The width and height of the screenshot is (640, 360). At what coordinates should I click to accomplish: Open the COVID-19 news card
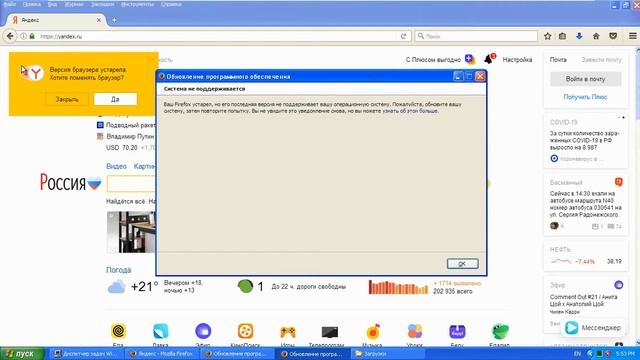pyautogui.click(x=586, y=140)
